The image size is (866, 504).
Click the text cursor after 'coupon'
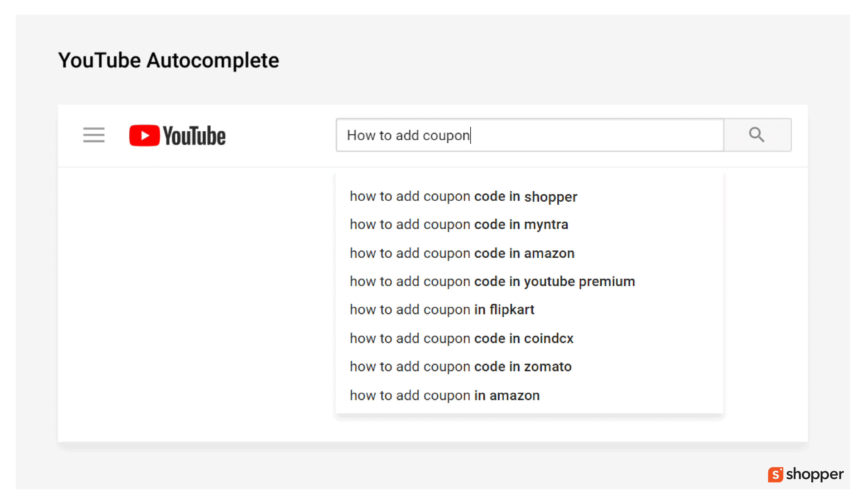click(471, 135)
